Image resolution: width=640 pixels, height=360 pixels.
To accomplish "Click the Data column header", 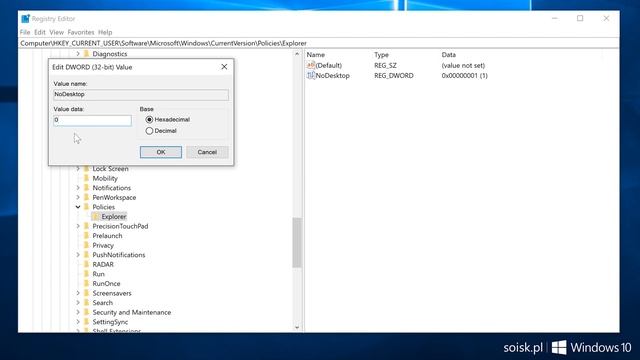I will [x=449, y=55].
